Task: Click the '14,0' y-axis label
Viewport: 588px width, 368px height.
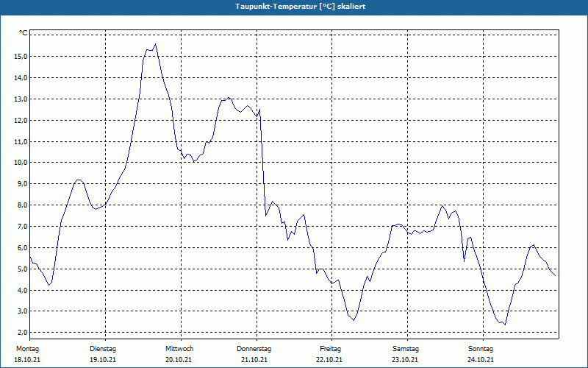Action: coord(21,78)
